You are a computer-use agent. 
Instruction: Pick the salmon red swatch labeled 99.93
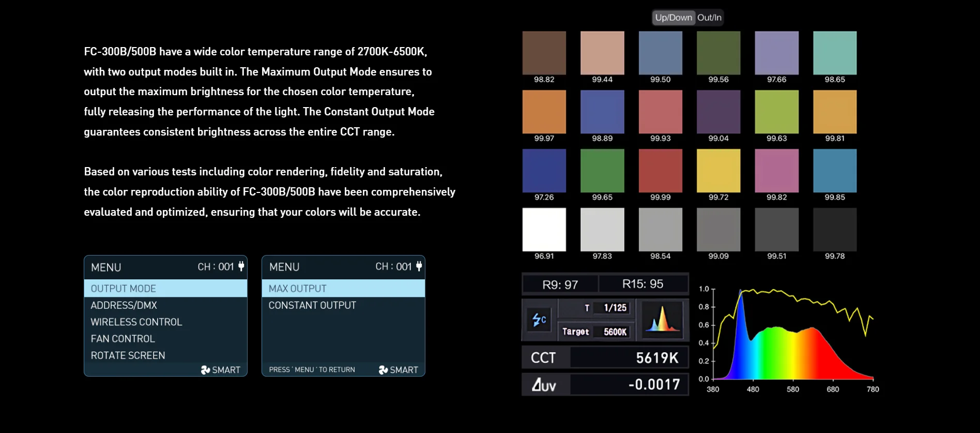(x=661, y=112)
